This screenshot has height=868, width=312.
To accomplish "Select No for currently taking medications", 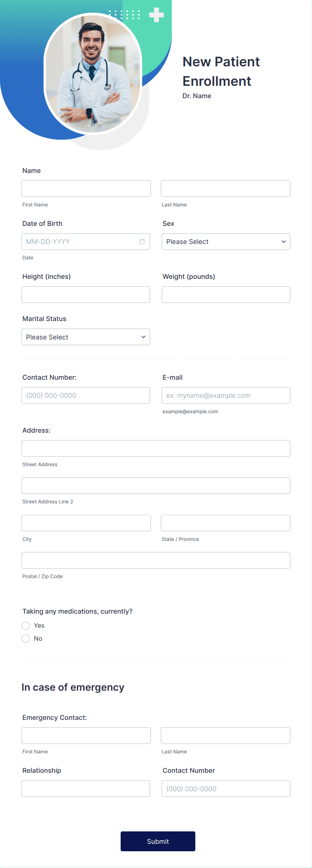I will click(25, 638).
